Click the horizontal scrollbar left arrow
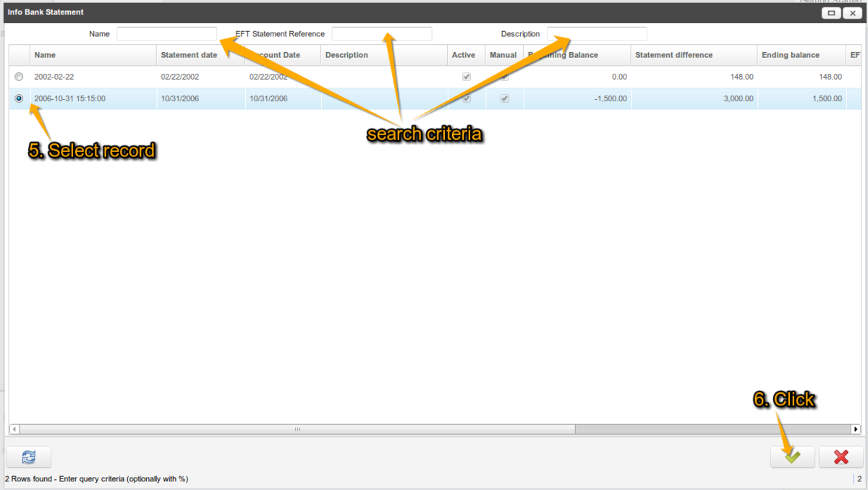The height and width of the screenshot is (490, 868). [14, 429]
